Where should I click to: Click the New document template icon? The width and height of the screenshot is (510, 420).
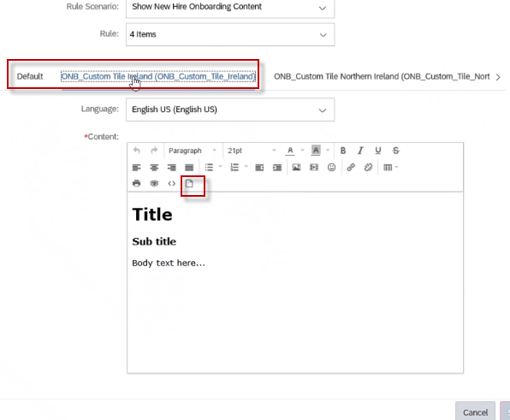point(189,184)
